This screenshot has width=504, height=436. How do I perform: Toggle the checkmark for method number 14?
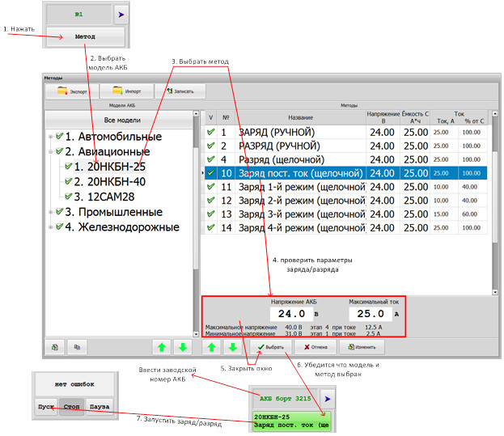point(210,228)
